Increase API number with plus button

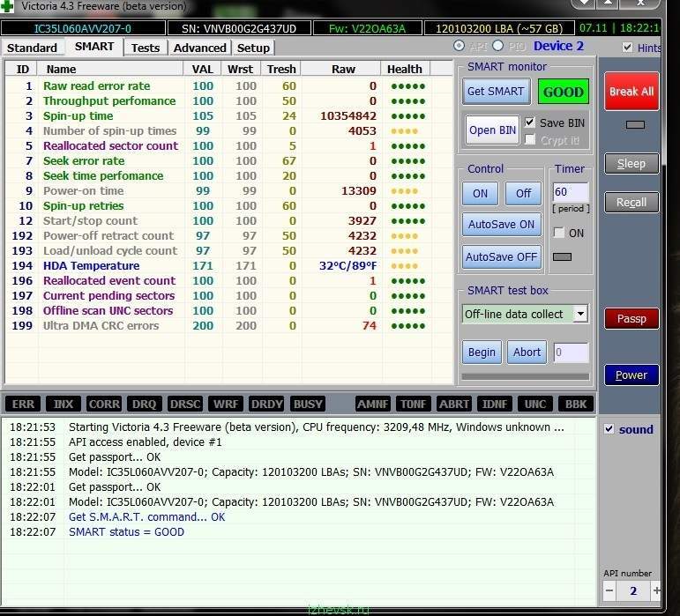(x=656, y=590)
